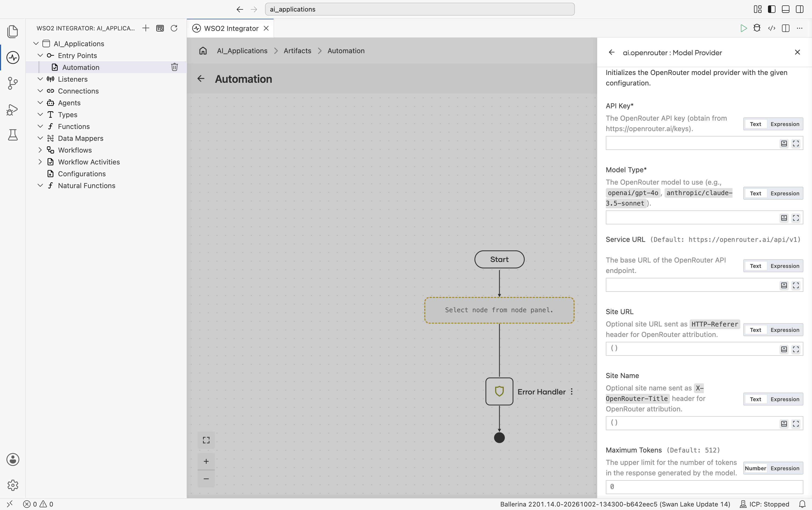Screen dimensions: 812x510
Task: Expand the Workflow Activities tree section
Action: coord(40,162)
